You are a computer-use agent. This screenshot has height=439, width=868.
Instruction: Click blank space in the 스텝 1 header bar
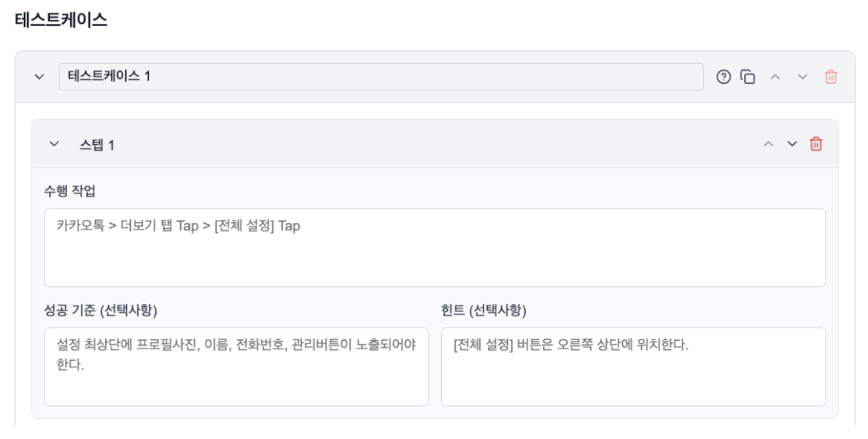[434, 144]
